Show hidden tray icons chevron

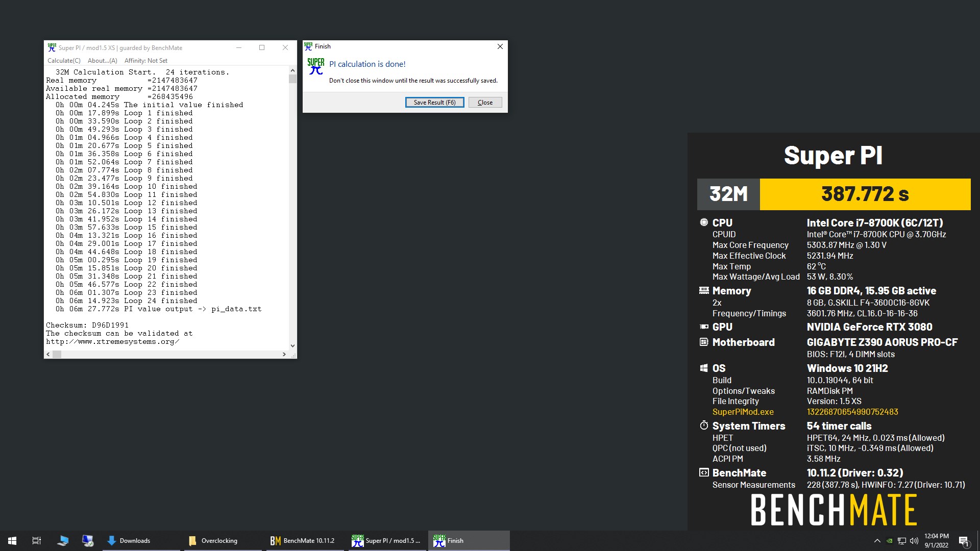pos(877,541)
